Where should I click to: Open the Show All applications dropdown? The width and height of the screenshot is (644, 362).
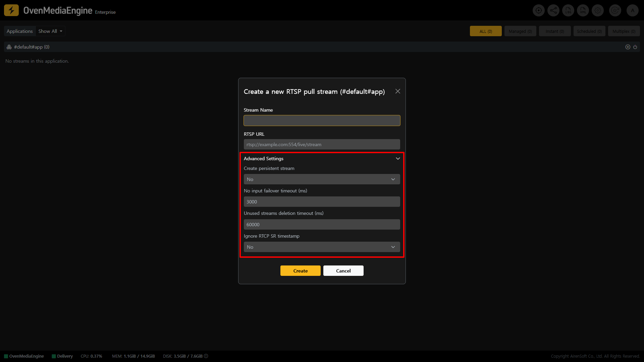(x=50, y=31)
